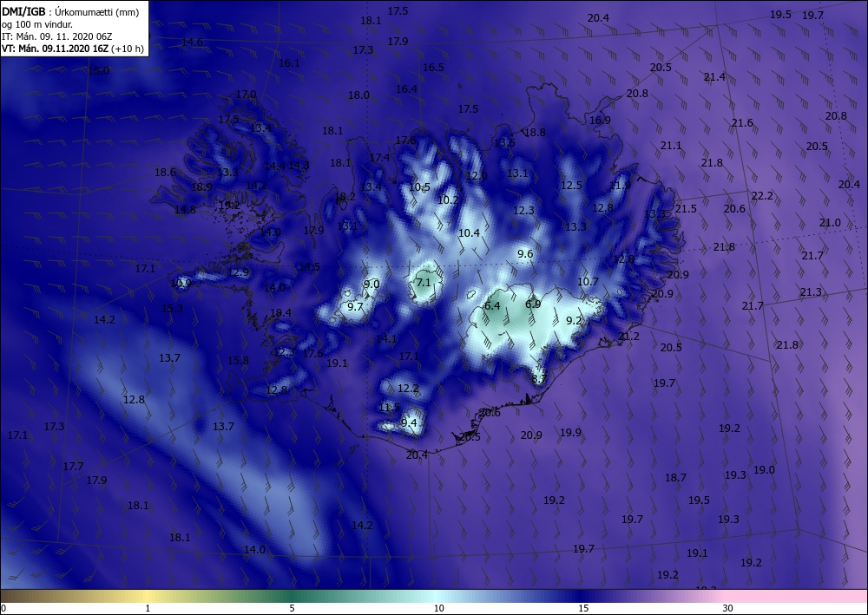Click the value 18.9 on the map
Screen dimensions: 868x615
pos(201,187)
